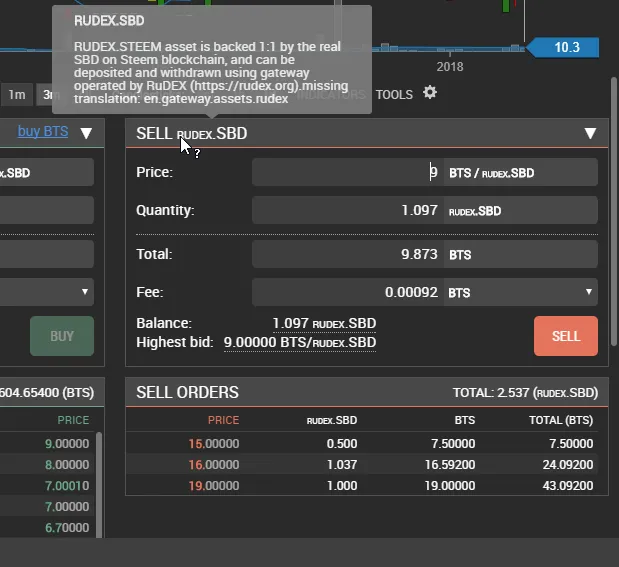Click the 43.09200 total cell
This screenshot has height=567, width=619.
[x=568, y=485]
